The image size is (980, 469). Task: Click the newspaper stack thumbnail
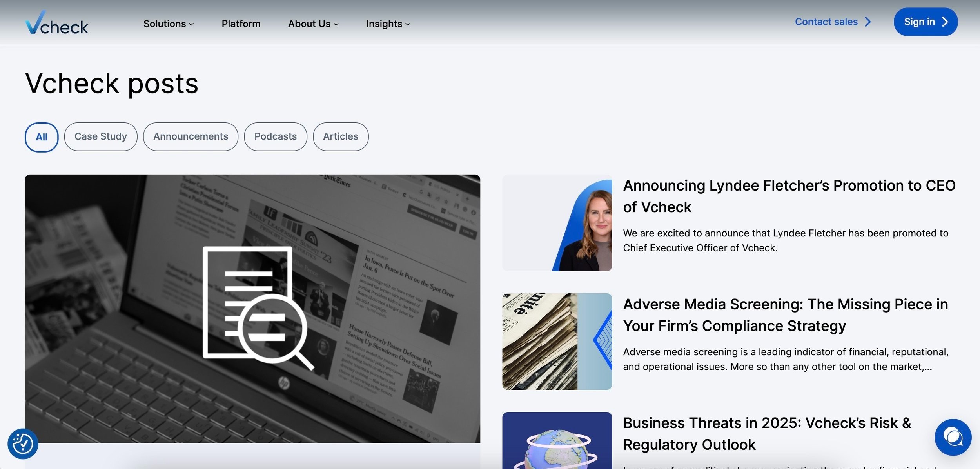[x=557, y=341]
